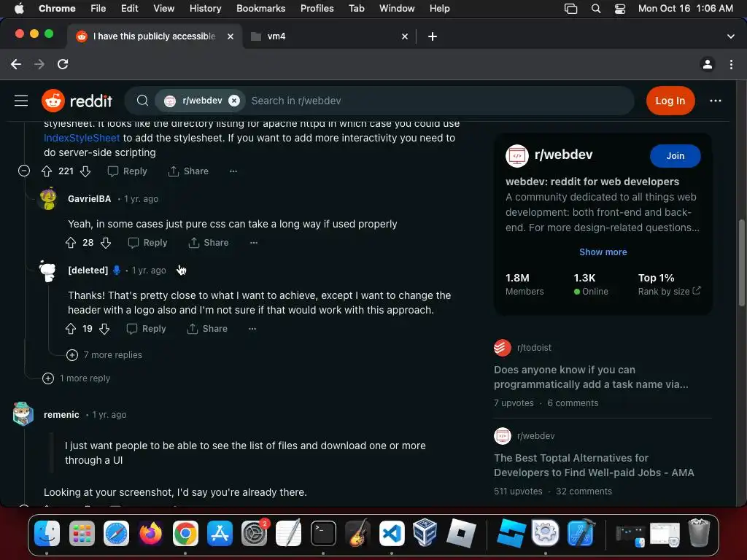
Task: Click the Log In button
Action: 670,101
